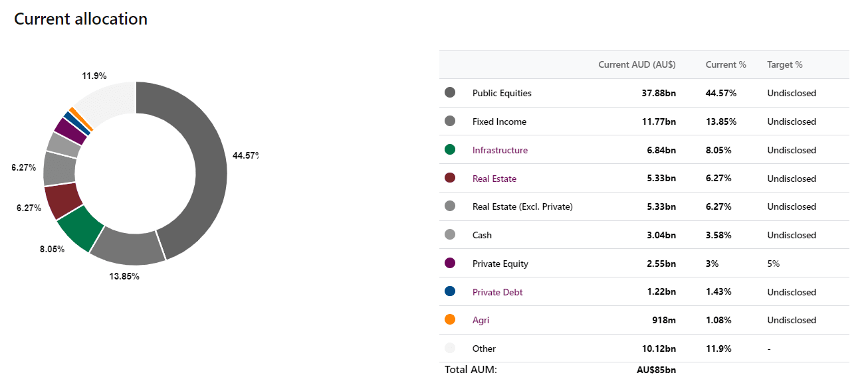Click the AU$85bn total AUM value
The height and width of the screenshot is (387, 868).
[x=656, y=369]
